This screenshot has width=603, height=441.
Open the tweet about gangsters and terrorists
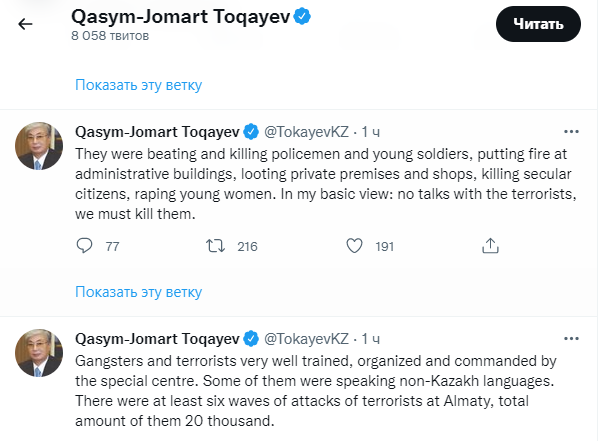pyautogui.click(x=315, y=391)
